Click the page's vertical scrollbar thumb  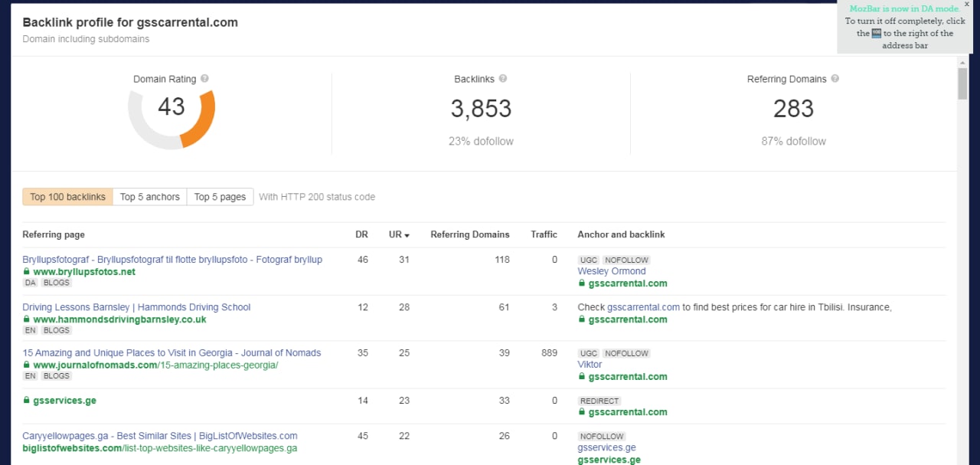[x=962, y=84]
